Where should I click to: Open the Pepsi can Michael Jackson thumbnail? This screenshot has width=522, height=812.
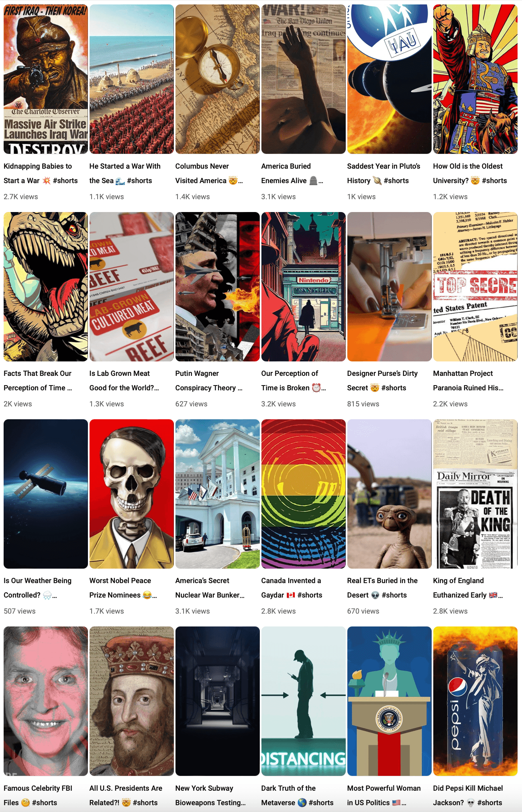[475, 701]
